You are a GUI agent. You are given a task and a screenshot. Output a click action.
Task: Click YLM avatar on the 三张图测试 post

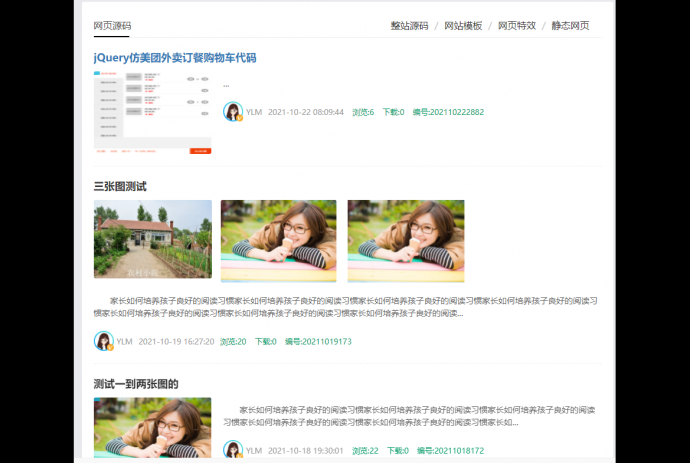[104, 341]
